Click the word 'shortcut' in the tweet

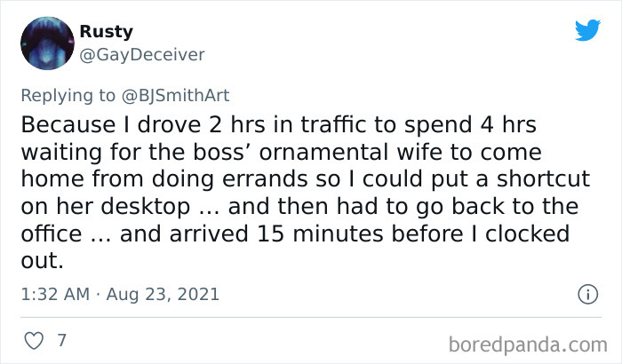point(544,178)
